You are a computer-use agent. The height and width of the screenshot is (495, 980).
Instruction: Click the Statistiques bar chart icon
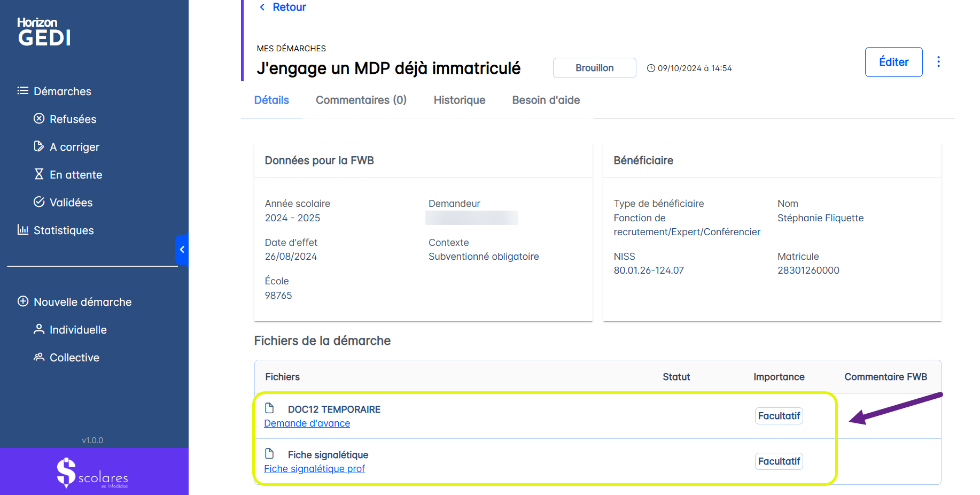point(23,230)
